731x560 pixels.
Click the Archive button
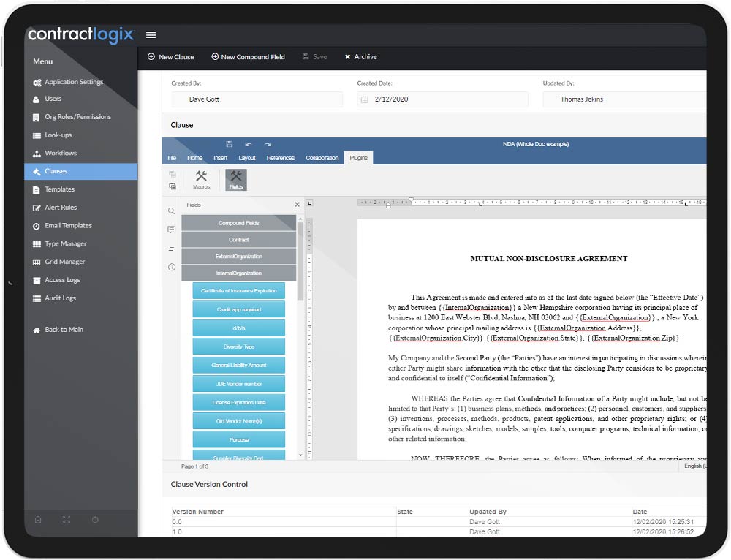361,57
